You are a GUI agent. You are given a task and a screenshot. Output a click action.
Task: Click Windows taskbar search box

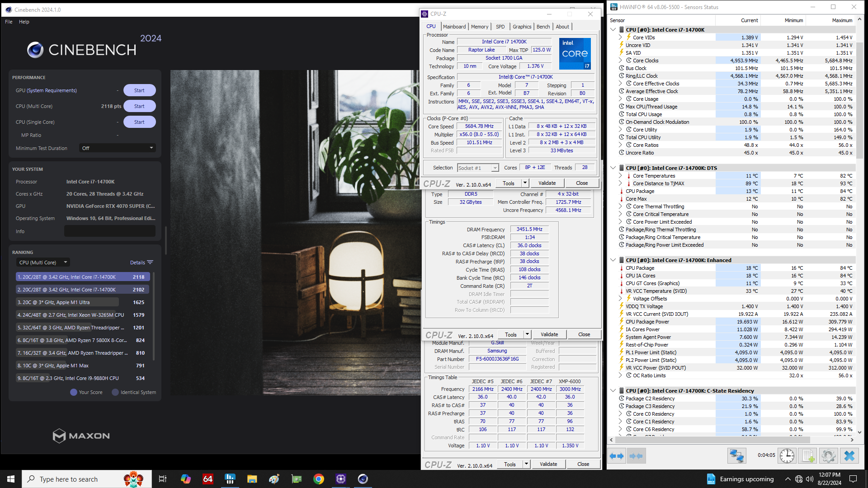(x=87, y=479)
